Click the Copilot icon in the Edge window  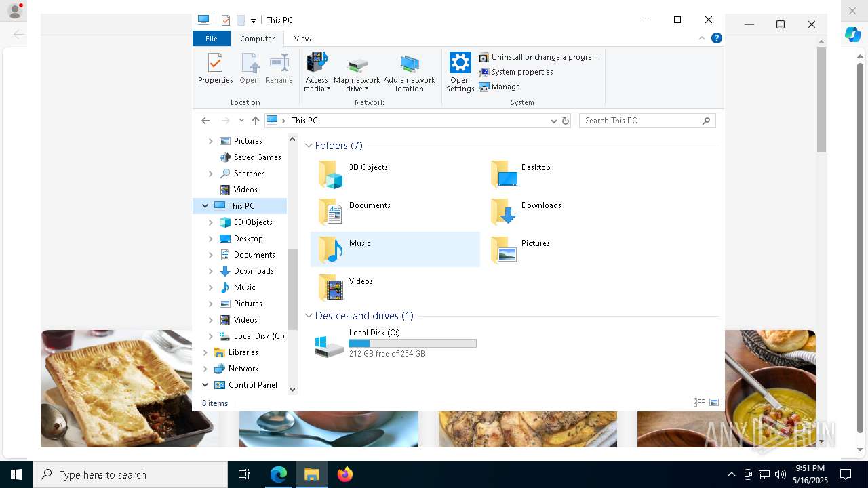tap(853, 35)
